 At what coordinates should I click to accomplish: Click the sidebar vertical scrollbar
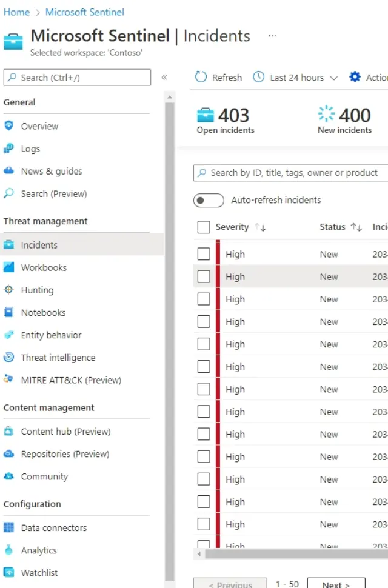pos(169,341)
